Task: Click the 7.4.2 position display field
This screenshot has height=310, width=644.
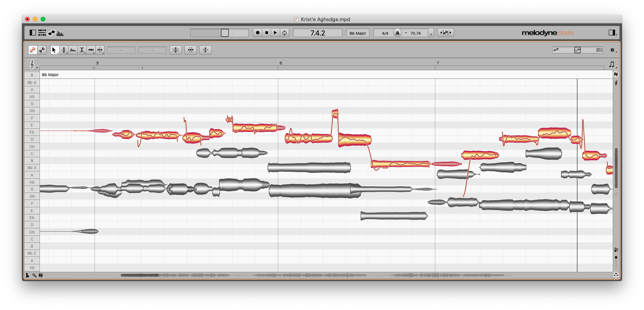Action: 317,33
